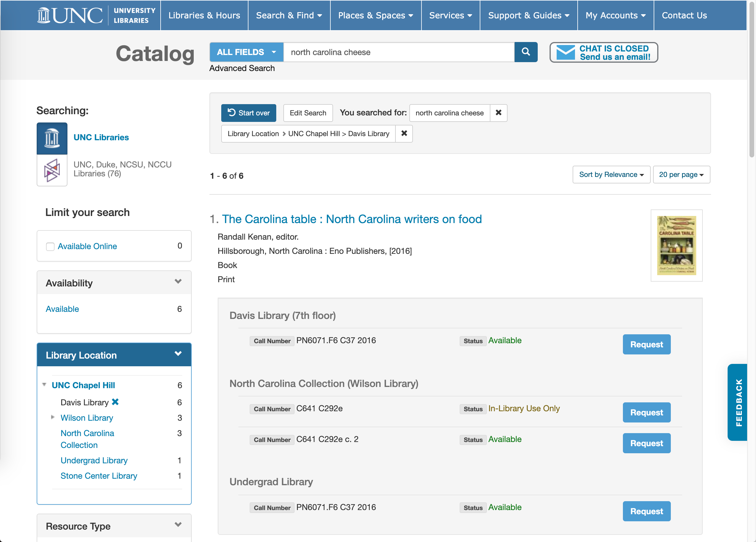Expand the Wilson Library tree node
This screenshot has height=542, width=756.
[x=53, y=417]
